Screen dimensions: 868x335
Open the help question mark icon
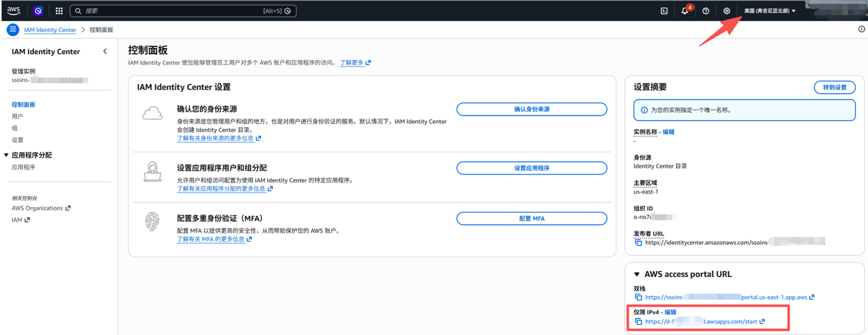click(x=706, y=11)
